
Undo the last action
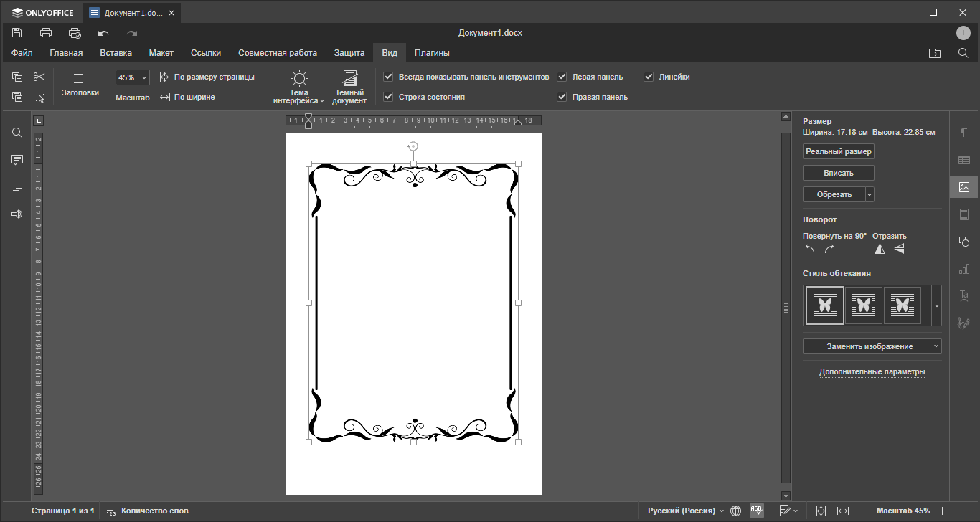click(103, 33)
